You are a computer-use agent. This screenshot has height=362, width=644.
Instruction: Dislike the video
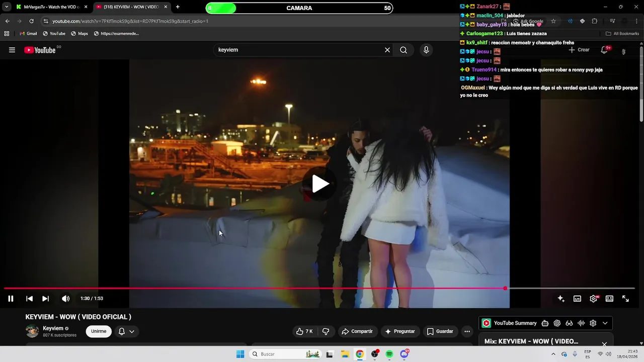(x=326, y=331)
